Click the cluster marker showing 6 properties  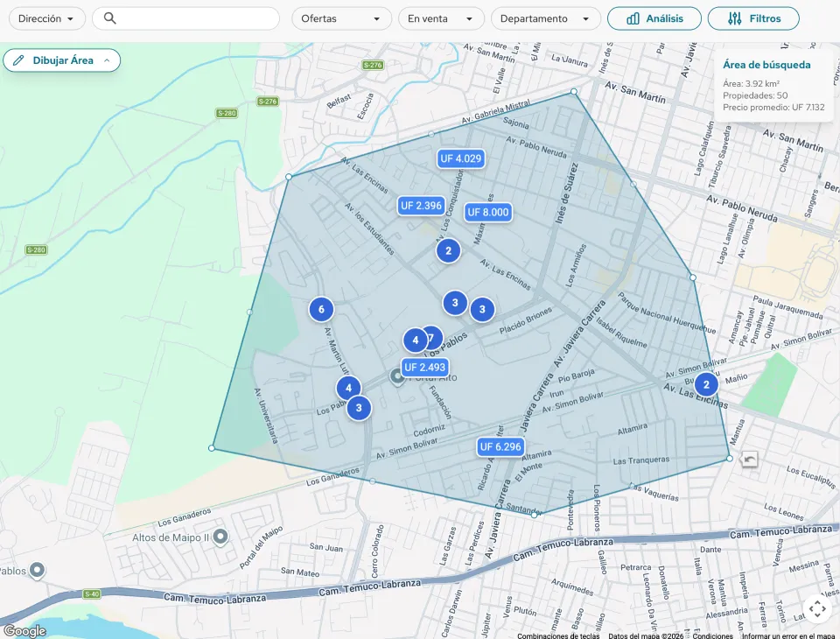coord(321,309)
